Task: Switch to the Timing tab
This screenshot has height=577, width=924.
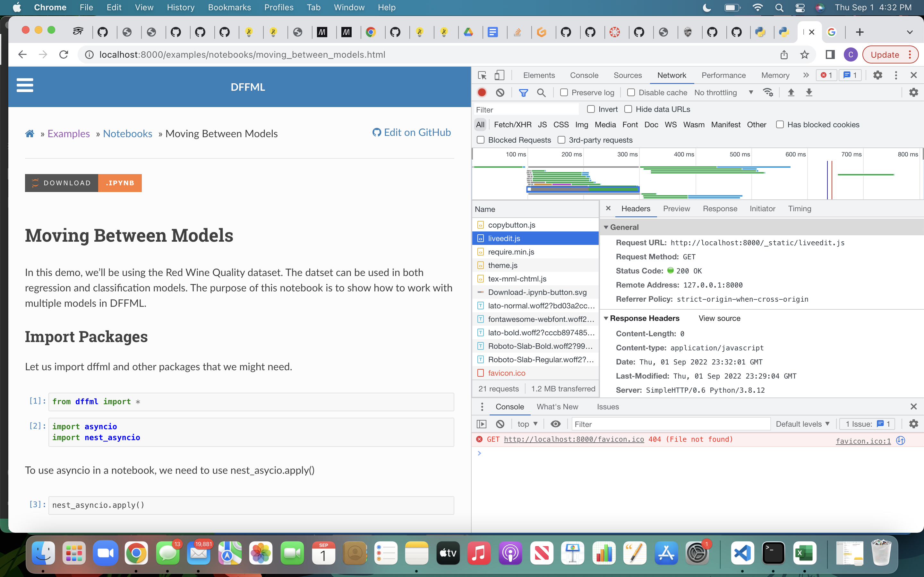Action: [x=800, y=209]
